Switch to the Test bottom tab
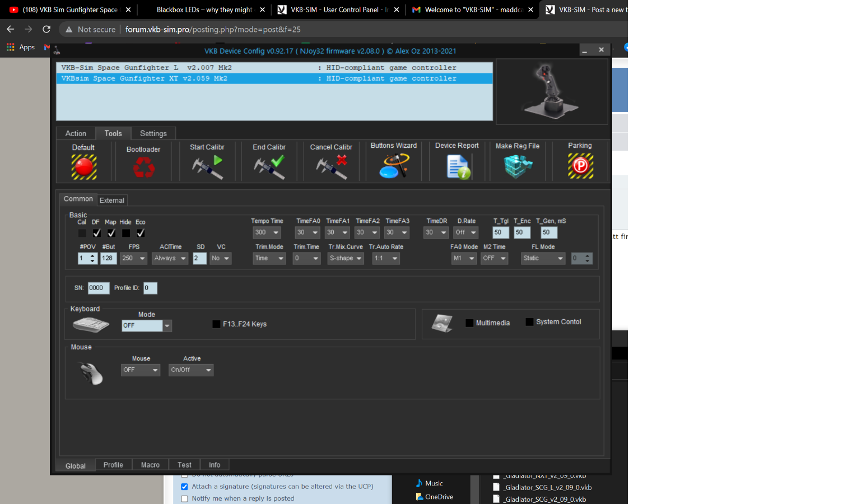The width and height of the screenshot is (862, 504). 184,465
